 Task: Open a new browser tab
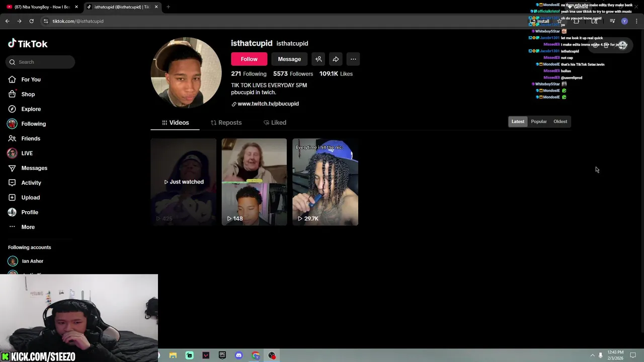[168, 7]
